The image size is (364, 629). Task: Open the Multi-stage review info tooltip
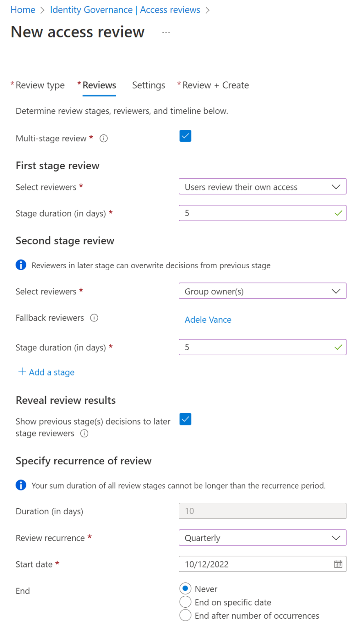(x=103, y=138)
